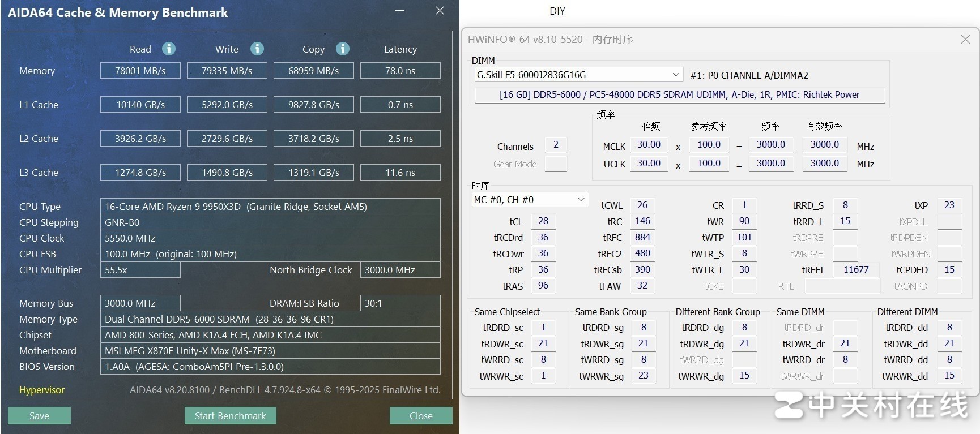Close the HWiNFO memory timings window
This screenshot has height=434, width=980.
[x=965, y=39]
